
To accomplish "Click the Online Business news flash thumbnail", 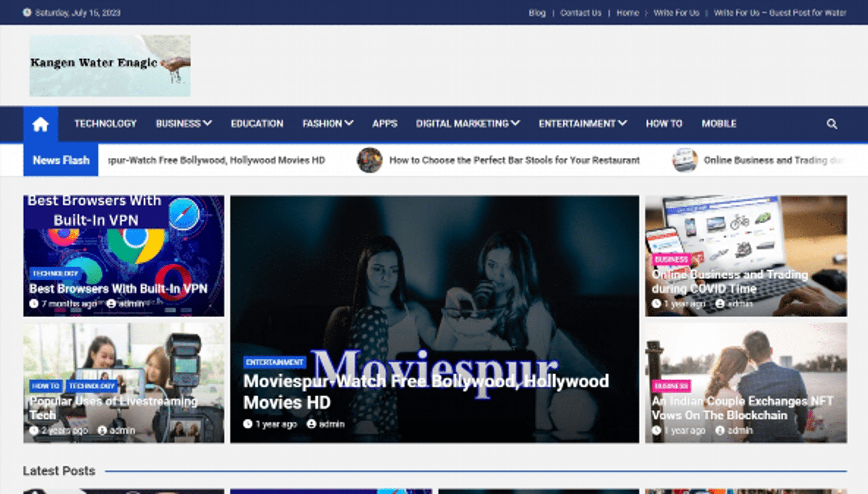I will pos(684,160).
